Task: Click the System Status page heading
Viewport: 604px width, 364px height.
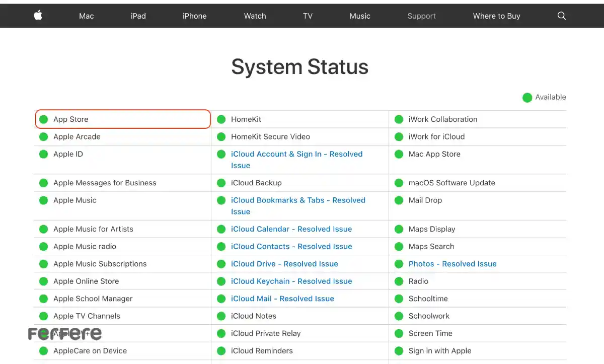Action: tap(300, 67)
